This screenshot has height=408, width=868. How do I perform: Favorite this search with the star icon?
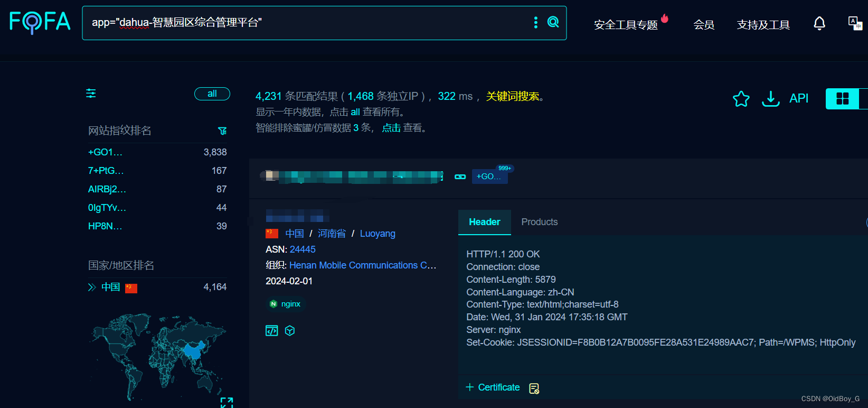[741, 98]
